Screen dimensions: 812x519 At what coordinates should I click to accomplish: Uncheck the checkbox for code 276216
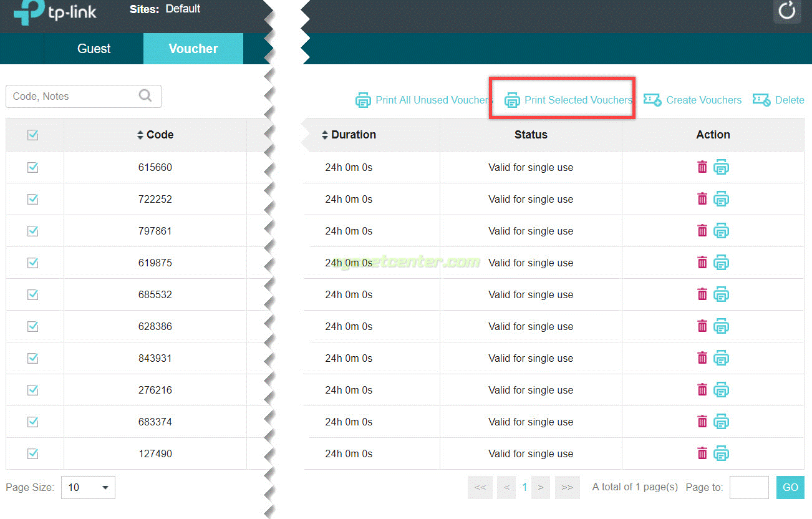33,390
